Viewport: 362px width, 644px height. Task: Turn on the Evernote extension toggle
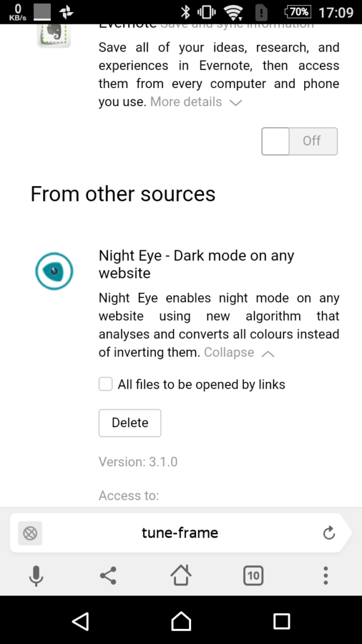pyautogui.click(x=299, y=141)
